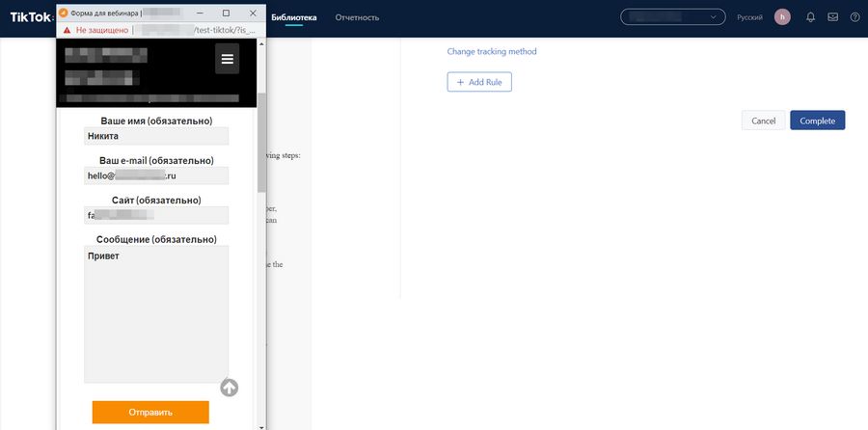Click the user avatar in TikTok header
This screenshot has height=430, width=868.
[782, 17]
